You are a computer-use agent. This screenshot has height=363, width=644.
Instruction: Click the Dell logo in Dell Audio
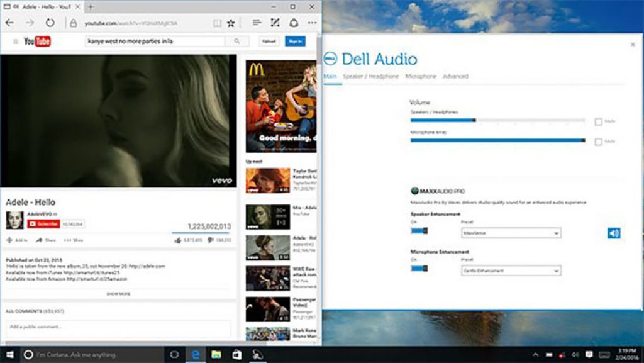click(x=330, y=59)
